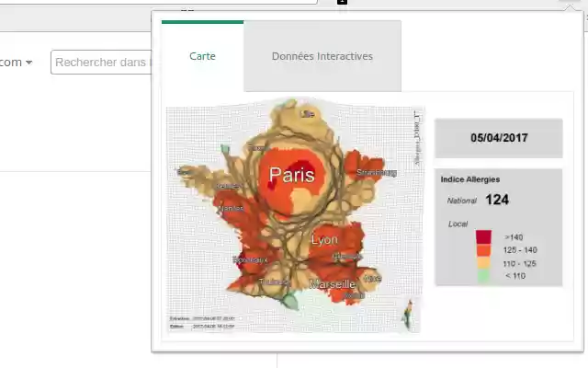Click the orange 125 - 140 legend swatch
The image size is (588, 368).
(x=484, y=250)
